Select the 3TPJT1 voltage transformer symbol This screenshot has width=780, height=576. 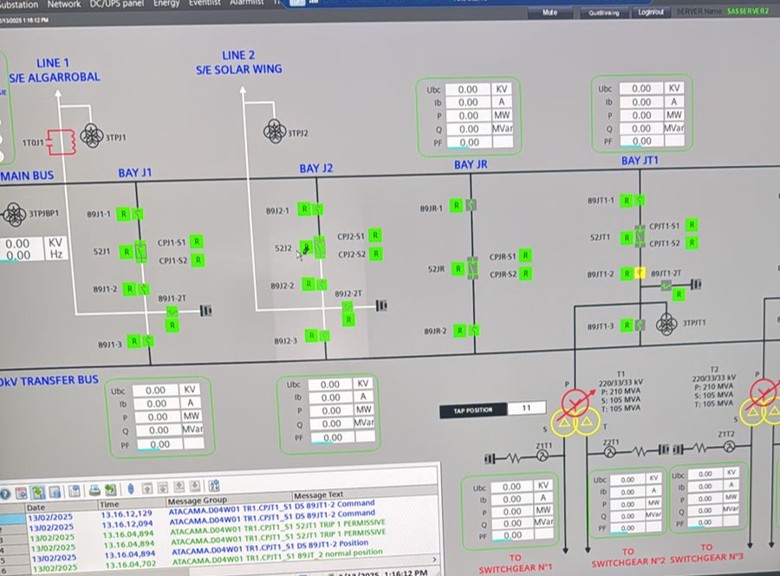point(666,323)
